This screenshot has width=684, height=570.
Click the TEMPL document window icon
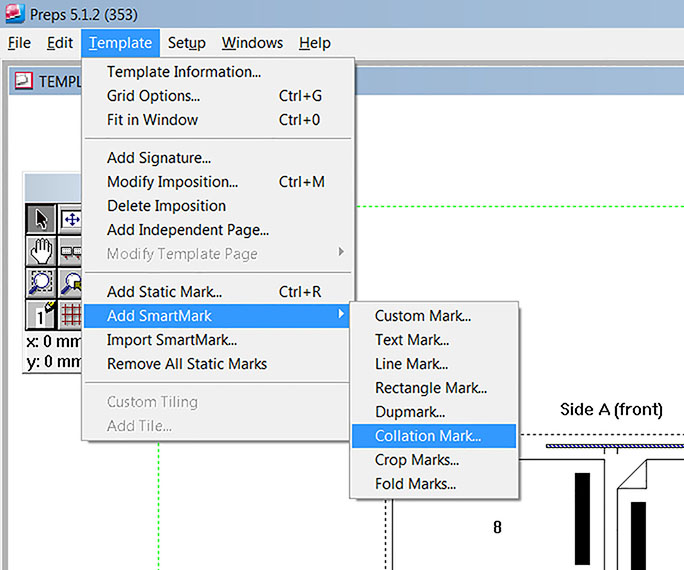pos(24,81)
